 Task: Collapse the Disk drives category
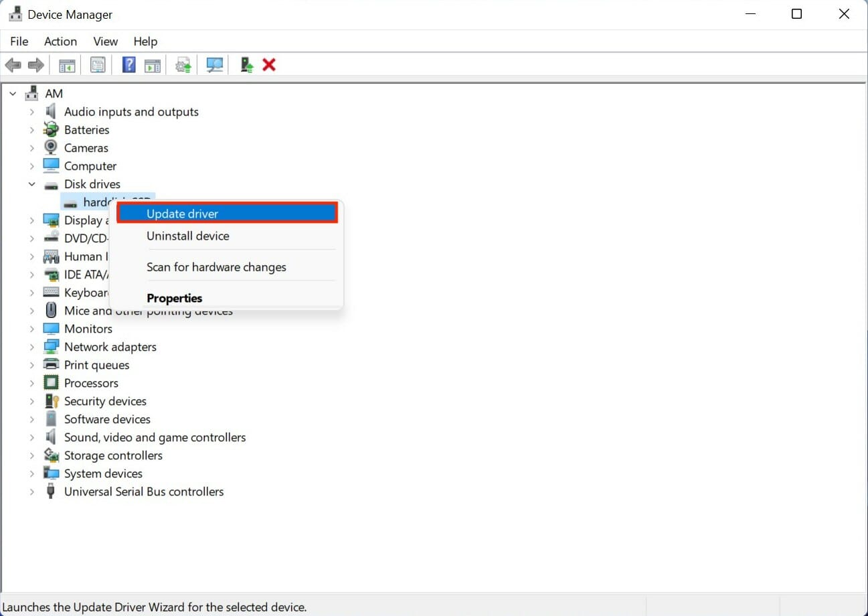[x=31, y=184]
